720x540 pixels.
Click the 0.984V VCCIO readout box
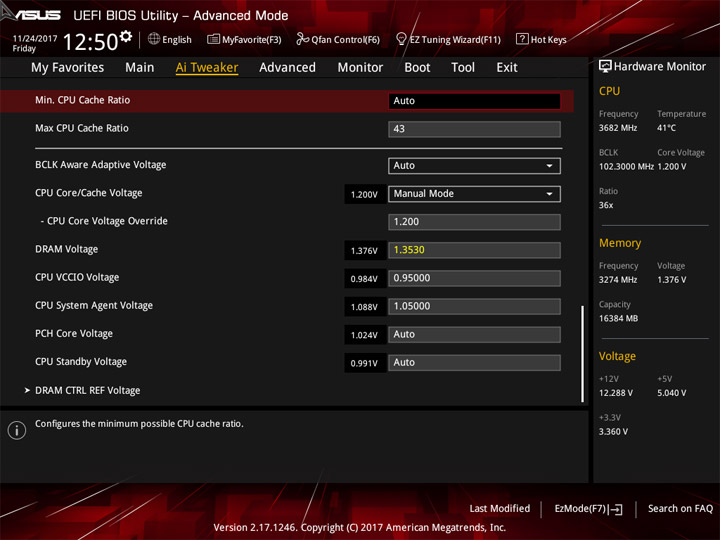tap(365, 279)
